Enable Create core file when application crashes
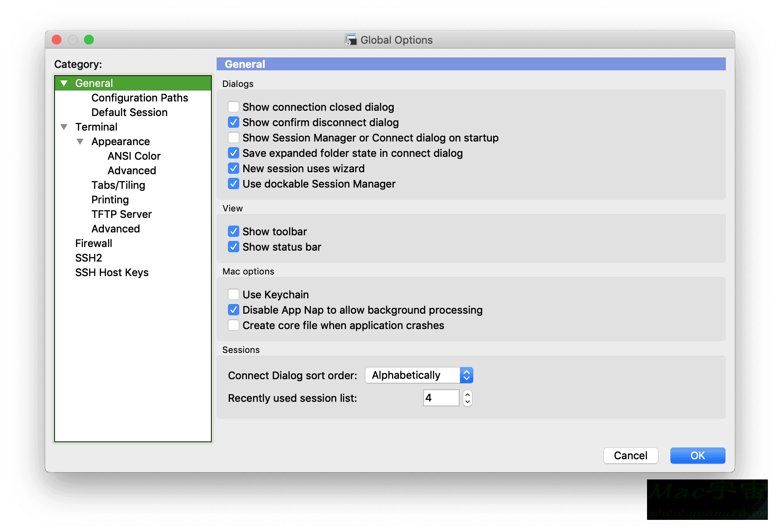Image resolution: width=780 pixels, height=532 pixels. pyautogui.click(x=234, y=325)
